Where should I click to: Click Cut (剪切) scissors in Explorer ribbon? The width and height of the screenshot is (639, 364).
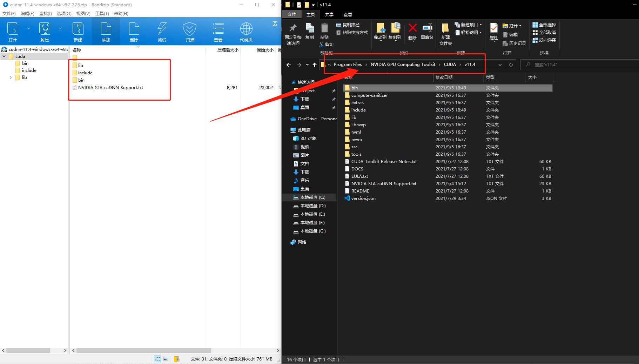tap(326, 45)
